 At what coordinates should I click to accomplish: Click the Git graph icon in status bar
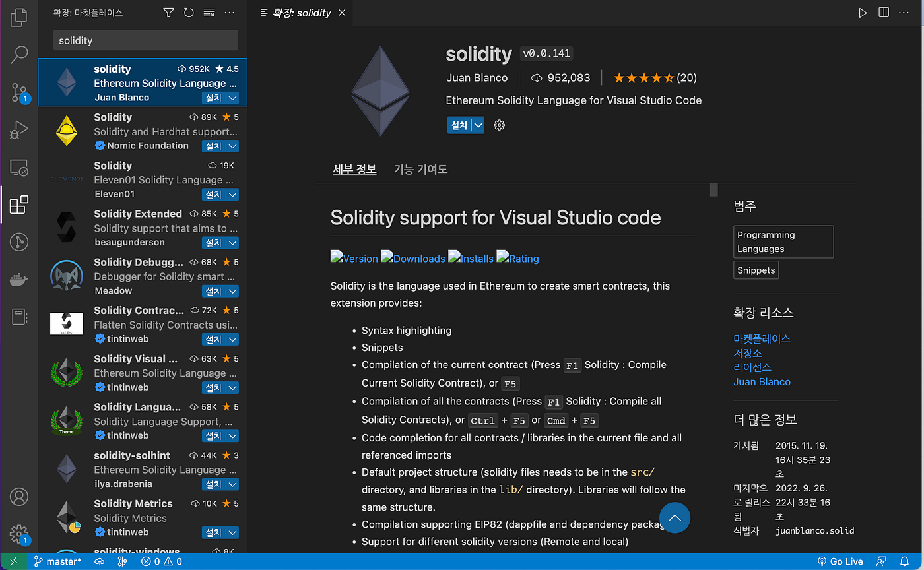pos(121,561)
